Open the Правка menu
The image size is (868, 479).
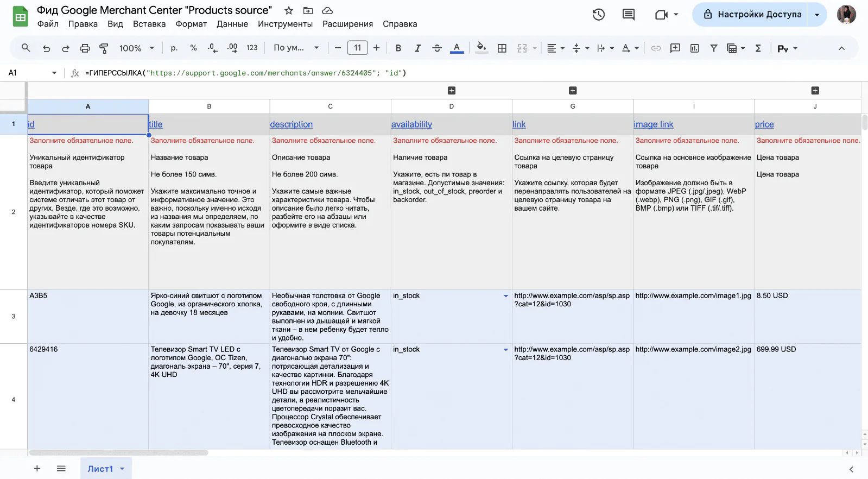[83, 24]
